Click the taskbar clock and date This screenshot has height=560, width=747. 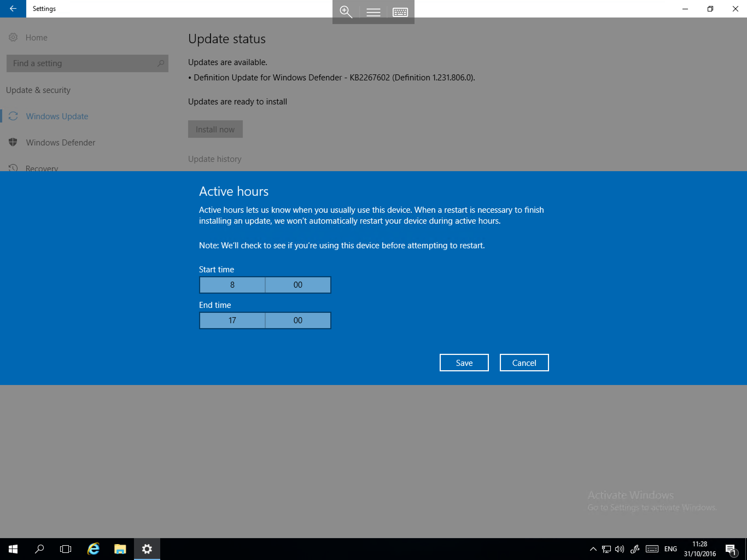tap(700, 549)
